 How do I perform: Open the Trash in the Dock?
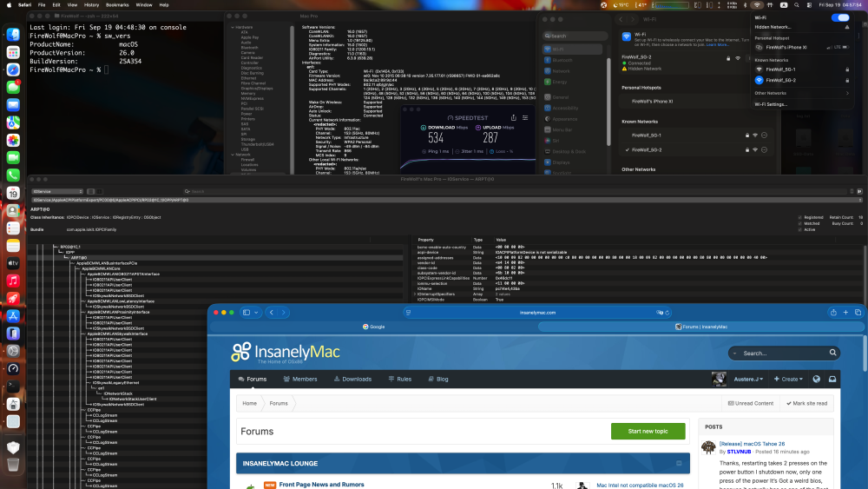13,465
